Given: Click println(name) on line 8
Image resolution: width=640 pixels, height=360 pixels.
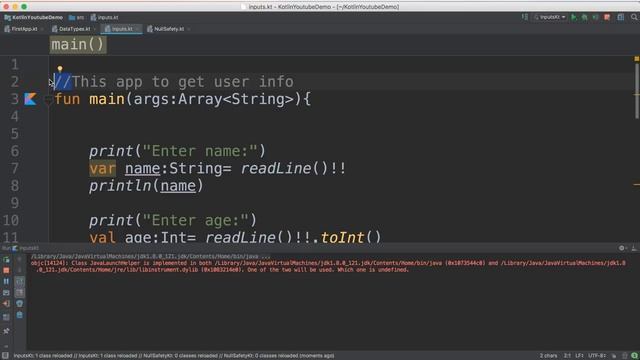Looking at the screenshot, I should tap(146, 186).
